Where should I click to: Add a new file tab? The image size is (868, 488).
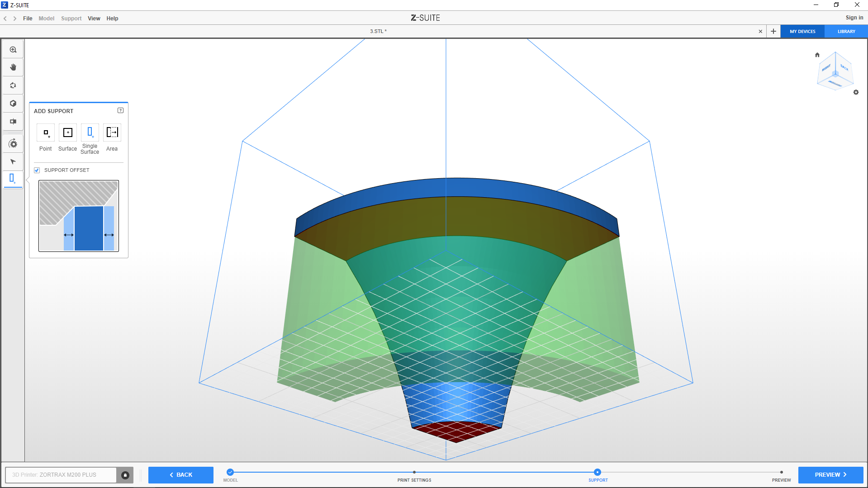click(x=773, y=32)
